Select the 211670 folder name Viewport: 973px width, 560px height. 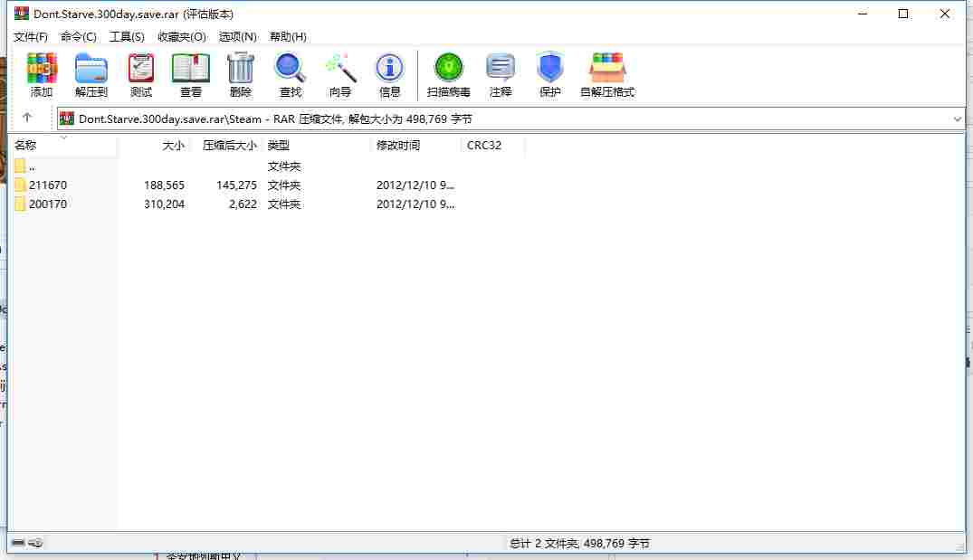coord(48,185)
